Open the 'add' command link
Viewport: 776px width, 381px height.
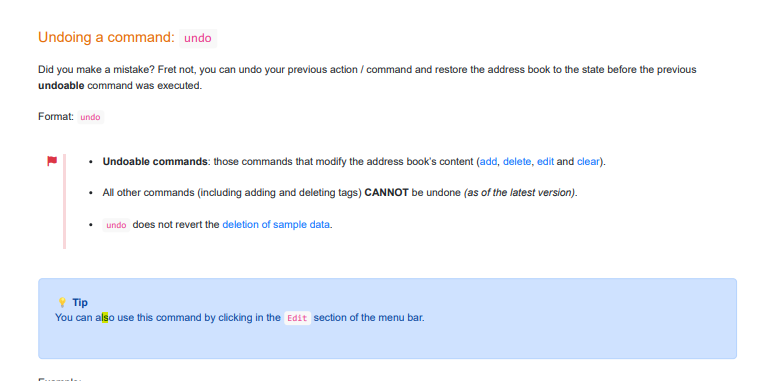488,162
